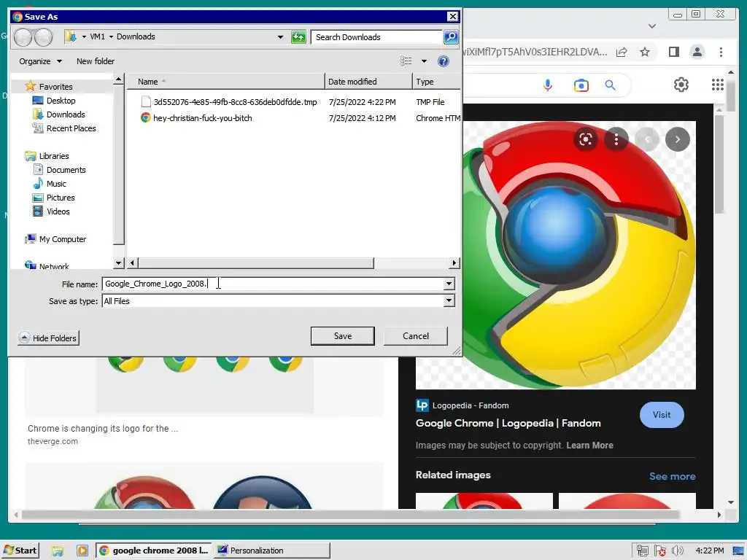Open the address path history dropdown
The width and height of the screenshot is (747, 560).
[280, 37]
